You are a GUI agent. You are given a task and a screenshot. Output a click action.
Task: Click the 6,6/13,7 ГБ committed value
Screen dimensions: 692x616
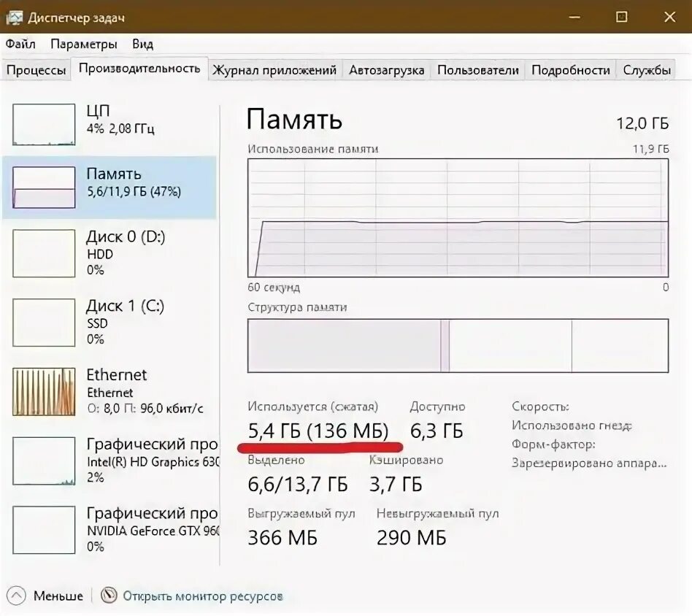(x=297, y=485)
